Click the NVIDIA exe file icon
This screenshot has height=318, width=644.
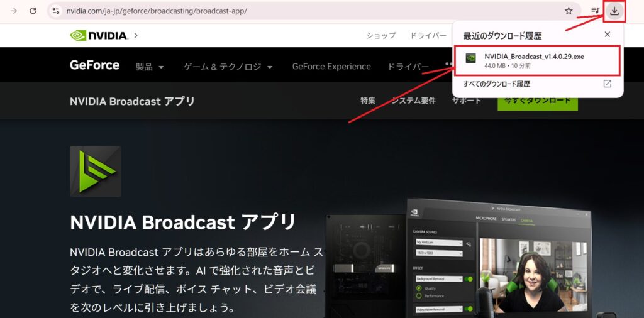470,58
